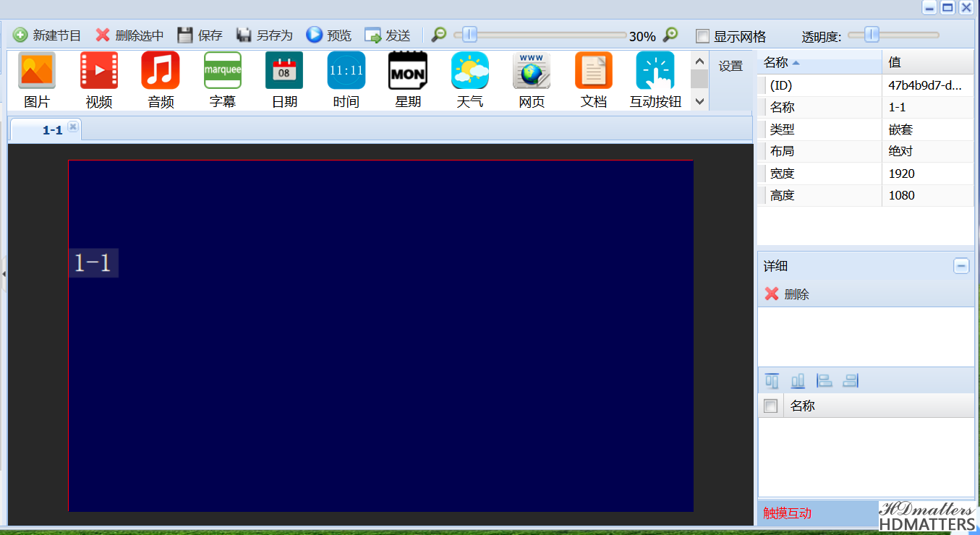980x535 pixels.
Task: Click the 删除 button in 详细 panel
Action: [788, 294]
